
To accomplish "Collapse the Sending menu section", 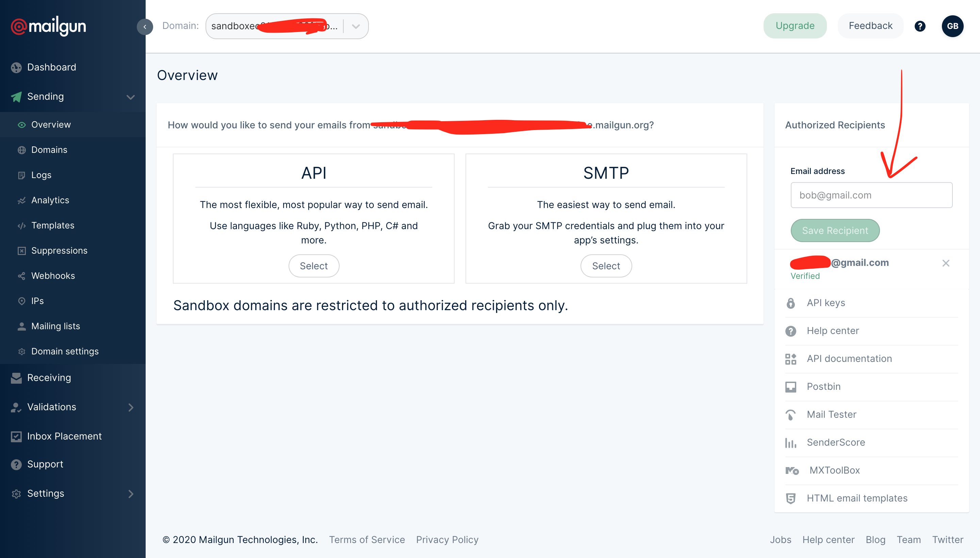I will click(x=130, y=97).
